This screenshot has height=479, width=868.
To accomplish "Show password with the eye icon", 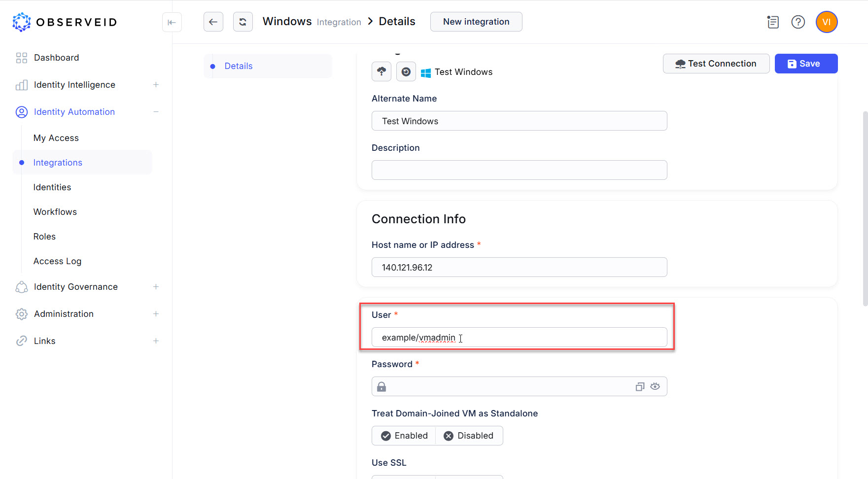I will [x=655, y=387].
